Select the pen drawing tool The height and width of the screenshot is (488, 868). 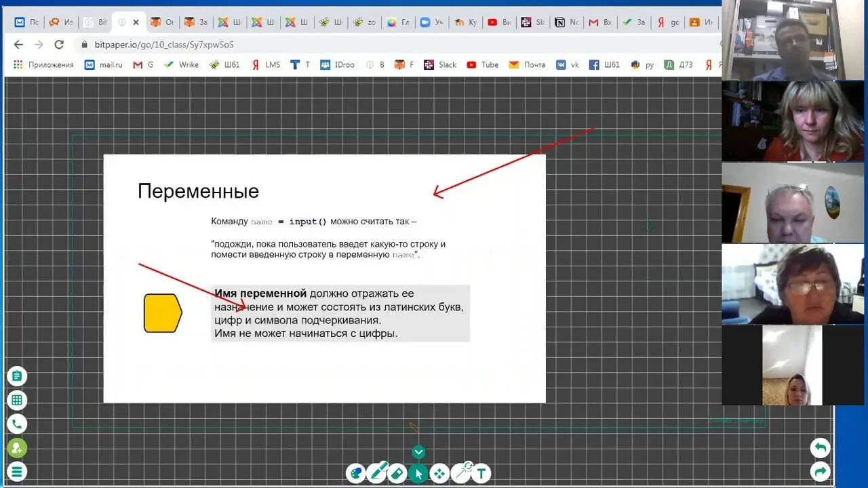377,472
